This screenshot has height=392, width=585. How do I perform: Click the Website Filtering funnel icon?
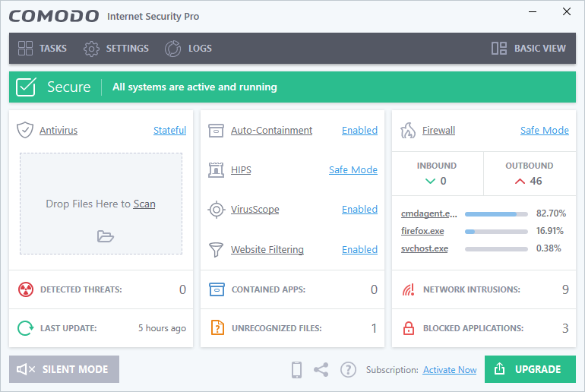click(x=217, y=249)
